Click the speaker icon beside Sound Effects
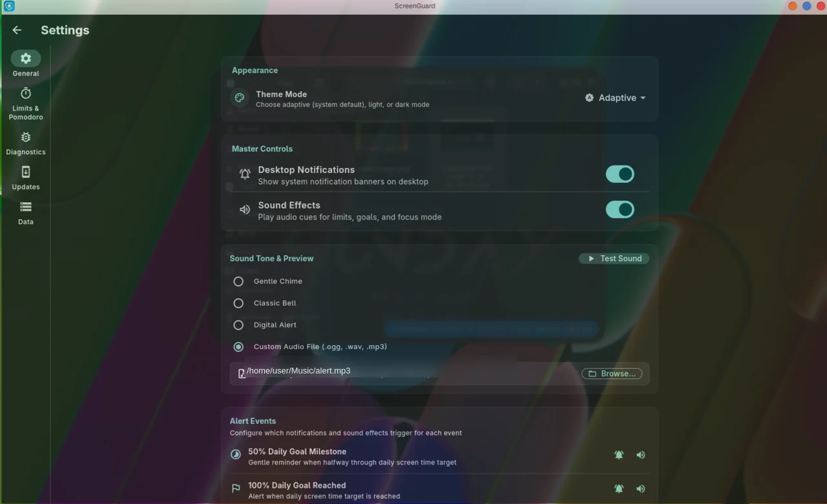Image resolution: width=827 pixels, height=504 pixels. click(x=245, y=209)
